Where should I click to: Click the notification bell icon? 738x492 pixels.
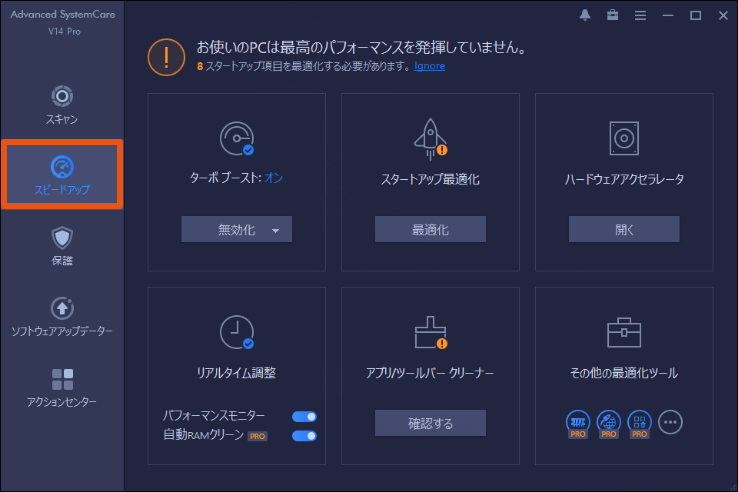tap(585, 15)
